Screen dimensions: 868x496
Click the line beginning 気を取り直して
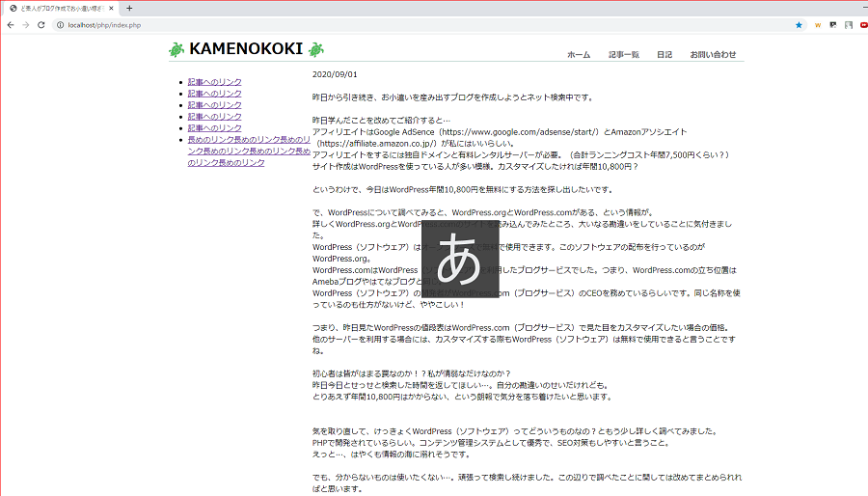516,431
